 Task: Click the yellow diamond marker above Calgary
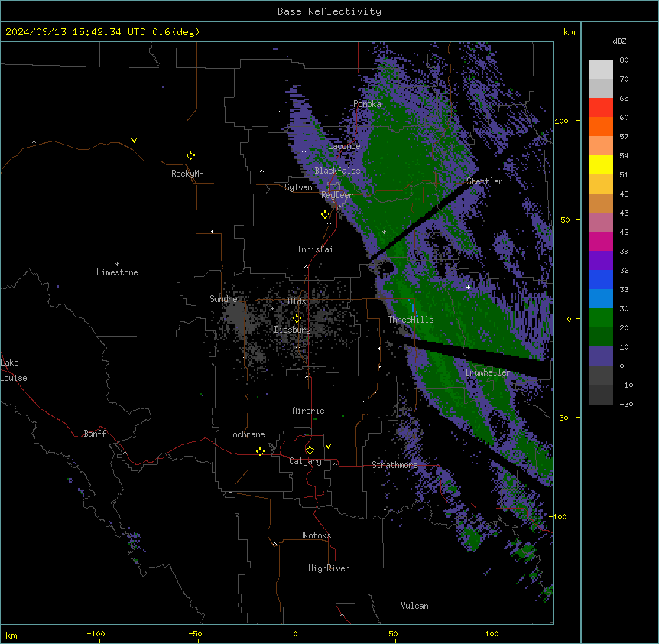tap(310, 450)
